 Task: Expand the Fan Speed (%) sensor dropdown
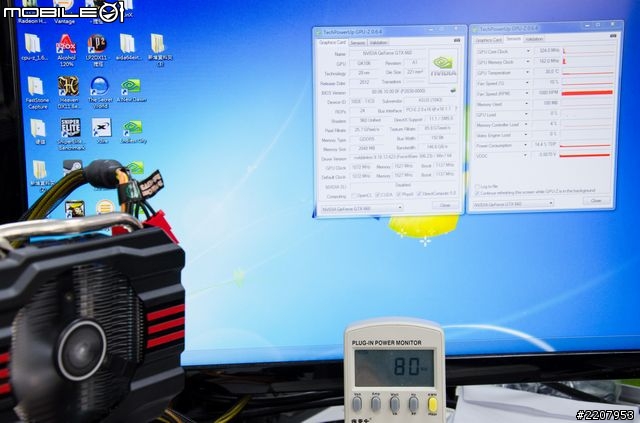(x=527, y=83)
